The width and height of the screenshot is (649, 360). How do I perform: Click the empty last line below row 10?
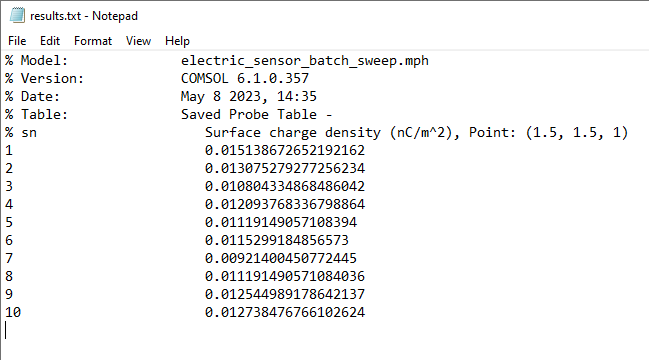(x=324, y=330)
